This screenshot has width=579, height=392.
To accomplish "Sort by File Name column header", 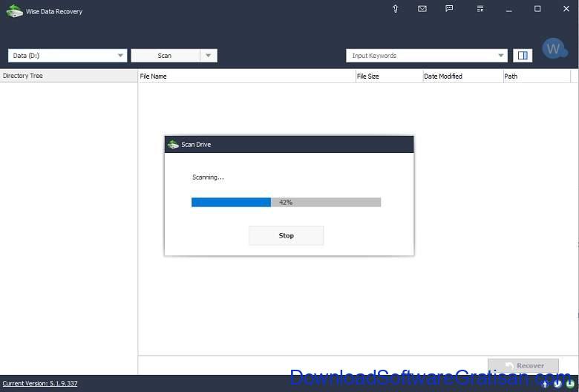I will click(x=246, y=76).
